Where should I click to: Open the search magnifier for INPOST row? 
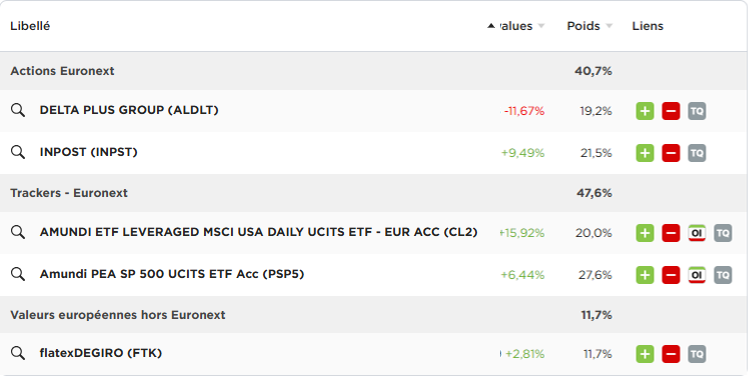tap(18, 152)
